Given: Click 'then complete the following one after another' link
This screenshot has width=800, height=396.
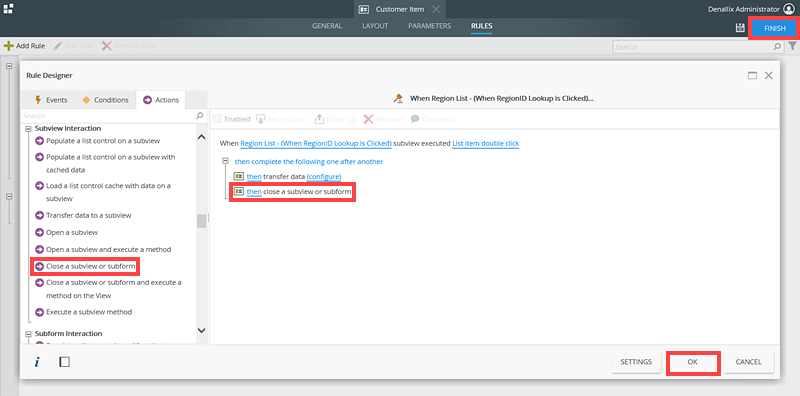Looking at the screenshot, I should pyautogui.click(x=309, y=161).
